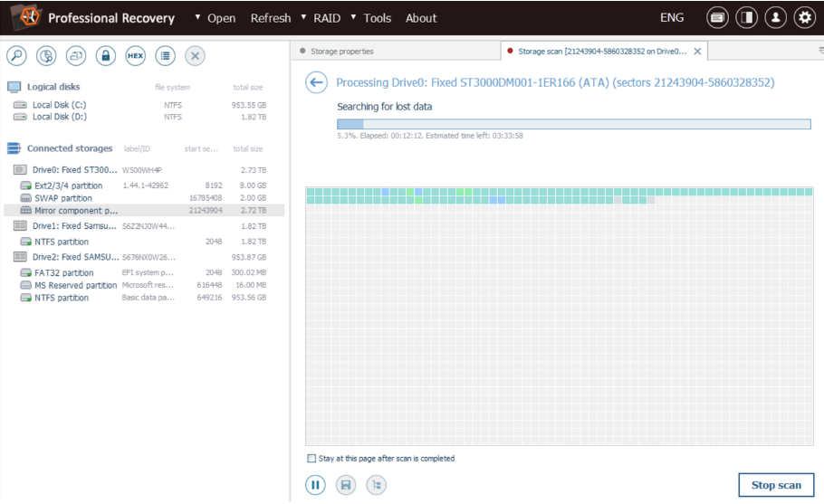Click the padlock decrypt storage icon
Viewport: 824px width, 504px height.
[106, 56]
